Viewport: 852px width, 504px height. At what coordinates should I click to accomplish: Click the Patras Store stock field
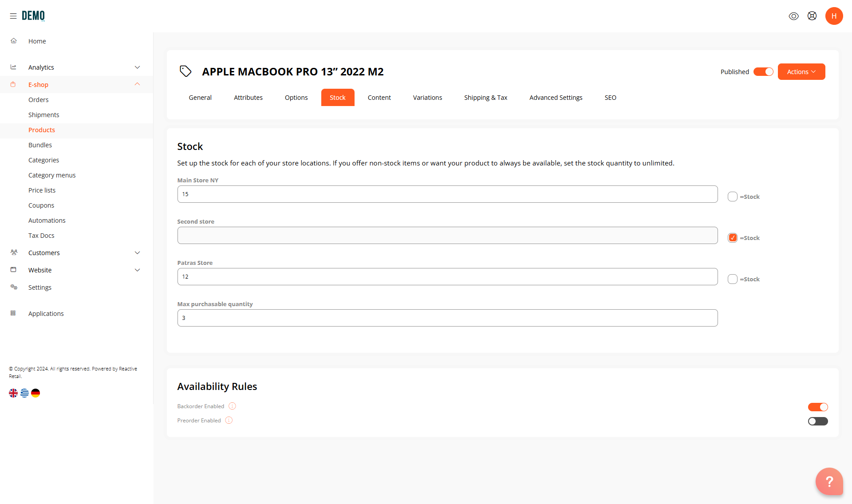pos(447,277)
